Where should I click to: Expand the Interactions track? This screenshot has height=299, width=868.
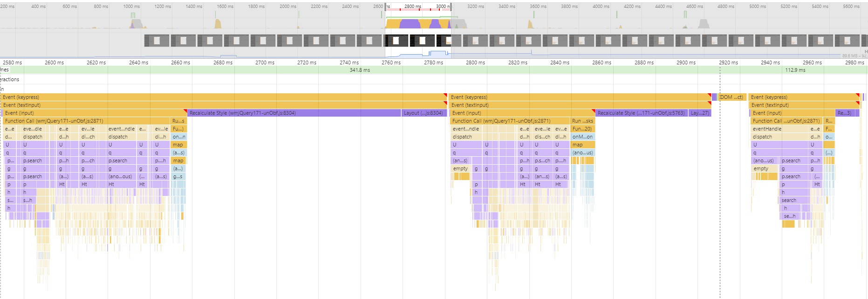tap(9, 79)
